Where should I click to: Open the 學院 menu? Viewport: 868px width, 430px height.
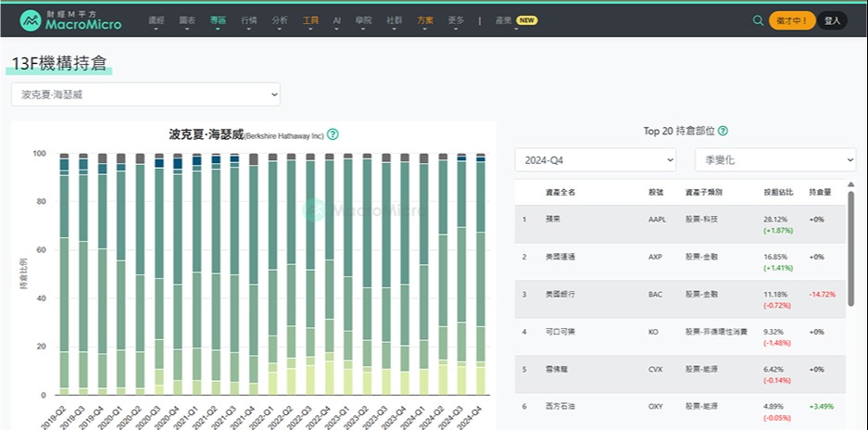pyautogui.click(x=363, y=20)
